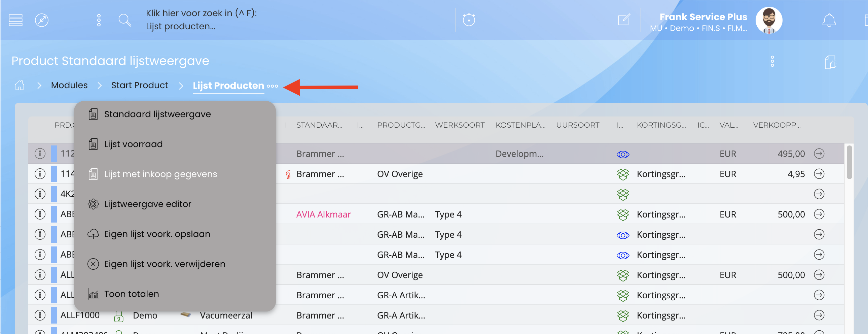The image size is (868, 334).
Task: Toggle the blue eye icon in first row
Action: pos(623,154)
